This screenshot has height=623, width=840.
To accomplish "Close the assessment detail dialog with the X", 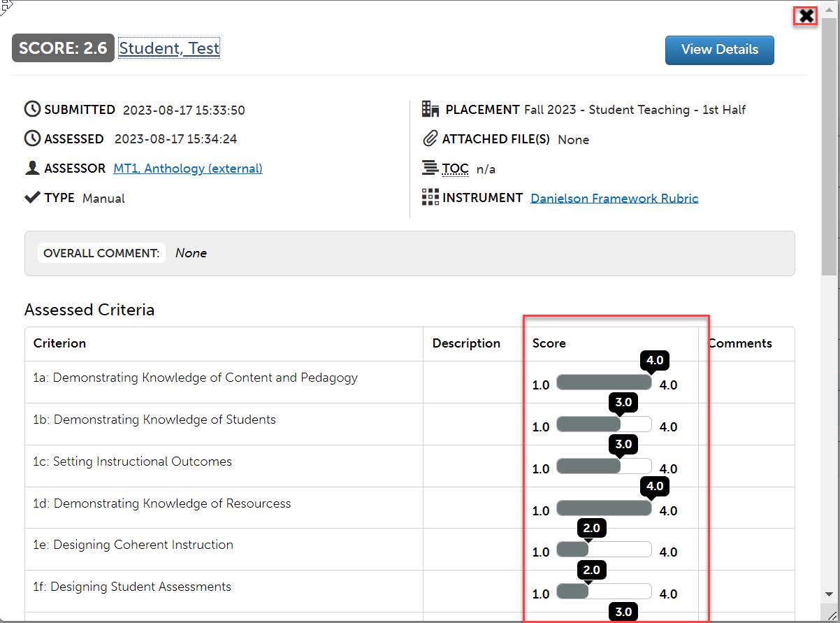I will pyautogui.click(x=806, y=15).
